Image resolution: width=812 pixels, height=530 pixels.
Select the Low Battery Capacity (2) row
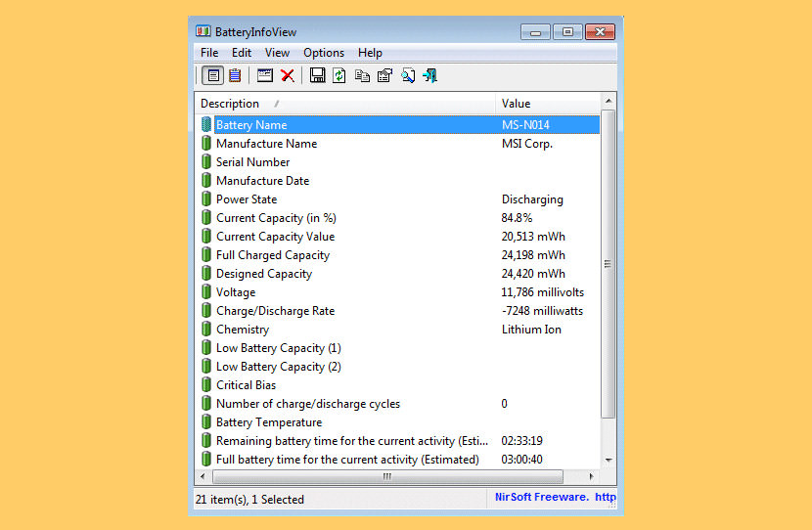(398, 367)
